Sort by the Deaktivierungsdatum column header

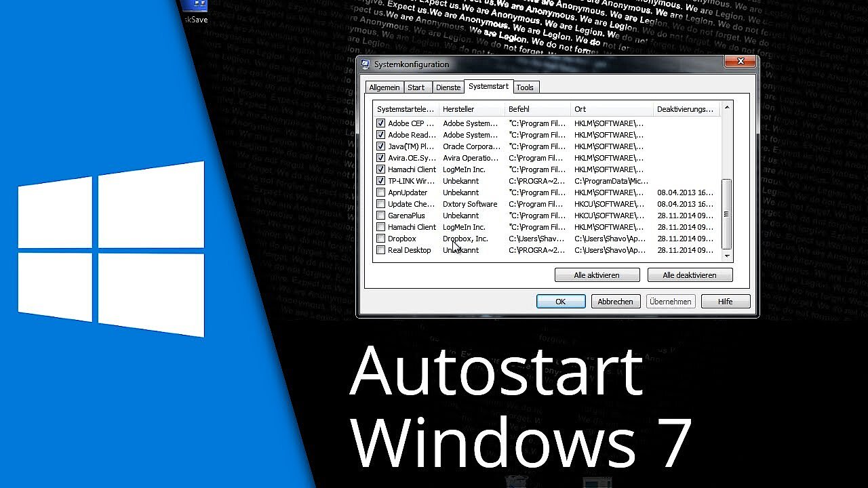[685, 109]
